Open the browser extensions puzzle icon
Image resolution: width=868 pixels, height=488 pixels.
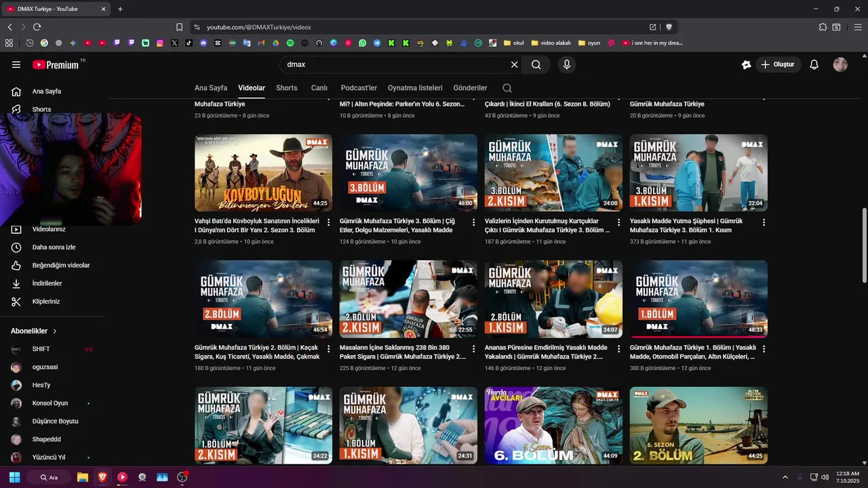(823, 27)
